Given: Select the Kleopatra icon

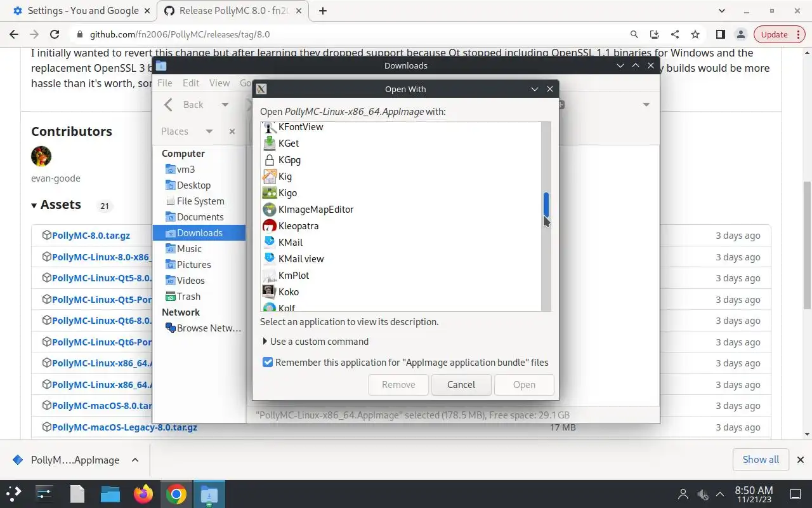Looking at the screenshot, I should 269,226.
